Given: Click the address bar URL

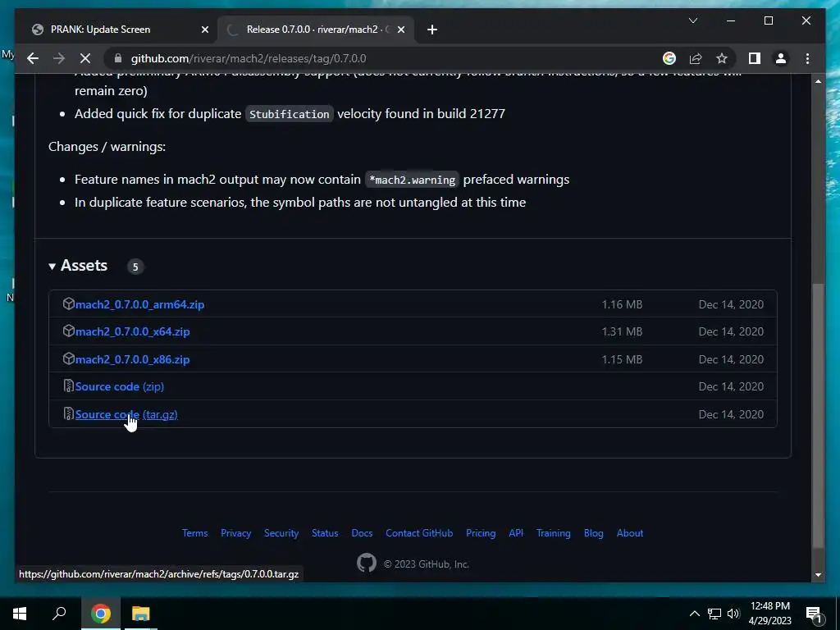Looking at the screenshot, I should 249,58.
